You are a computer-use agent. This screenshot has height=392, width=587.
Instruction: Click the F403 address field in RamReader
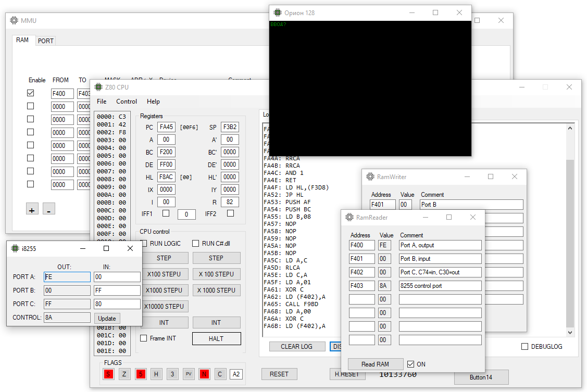tap(361, 286)
